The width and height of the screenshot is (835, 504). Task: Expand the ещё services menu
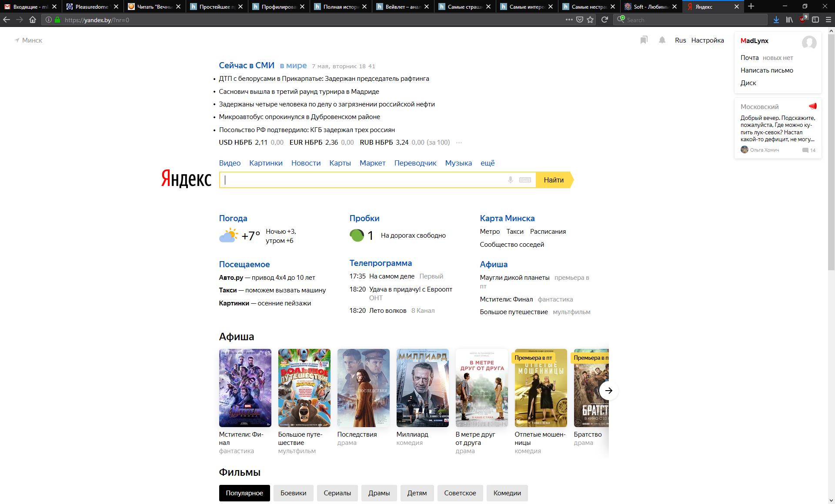point(487,163)
